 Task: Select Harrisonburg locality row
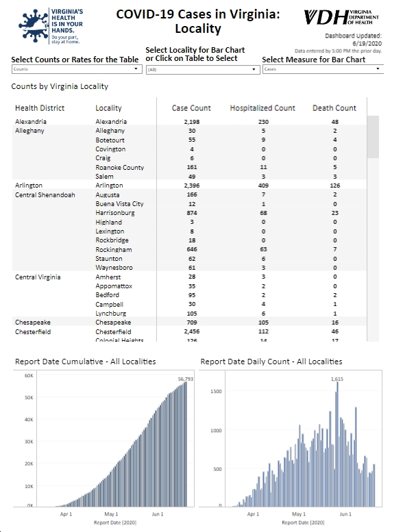click(x=189, y=213)
